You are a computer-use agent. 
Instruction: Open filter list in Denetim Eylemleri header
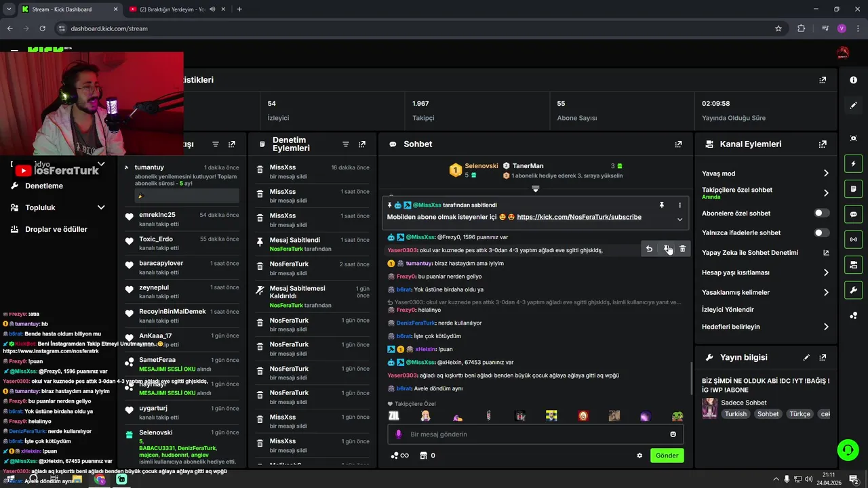345,144
